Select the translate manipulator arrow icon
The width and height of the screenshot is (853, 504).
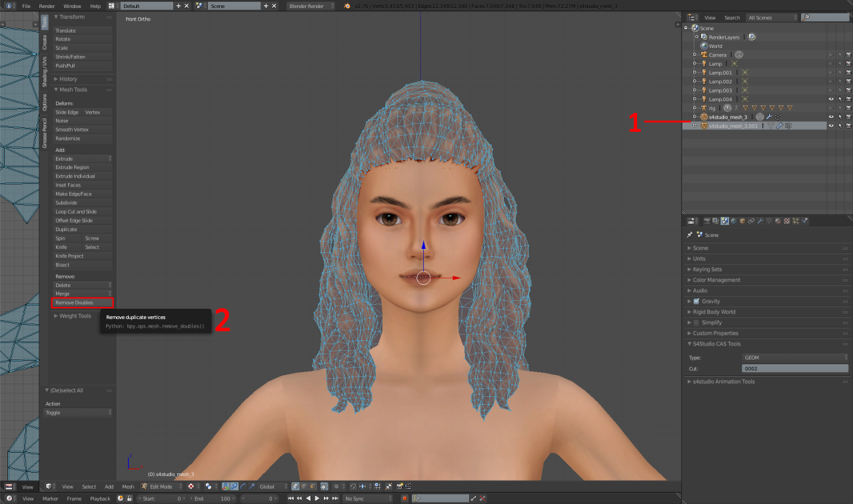[x=234, y=487]
